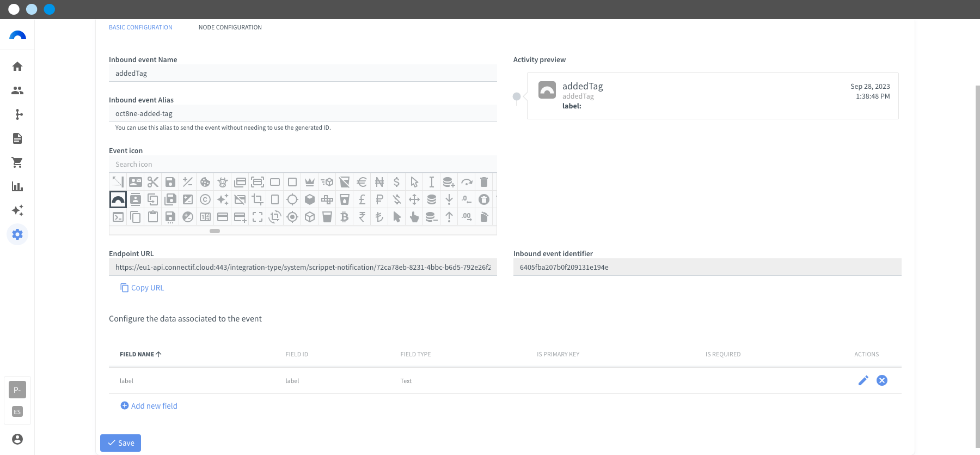This screenshot has width=980, height=455.
Task: Select the crosshairs GPS event icon
Action: (292, 217)
